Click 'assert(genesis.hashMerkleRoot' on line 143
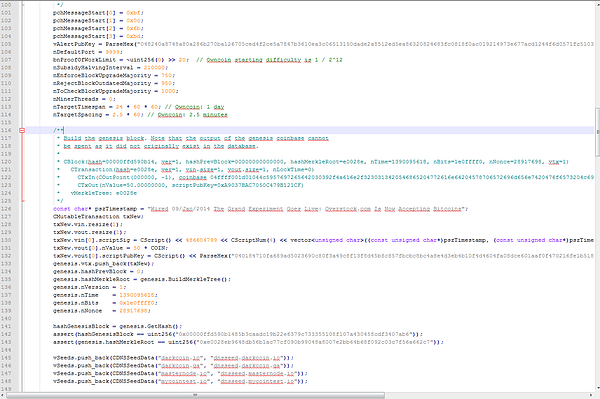Image resolution: width=600 pixels, height=399 pixels. (x=103, y=342)
